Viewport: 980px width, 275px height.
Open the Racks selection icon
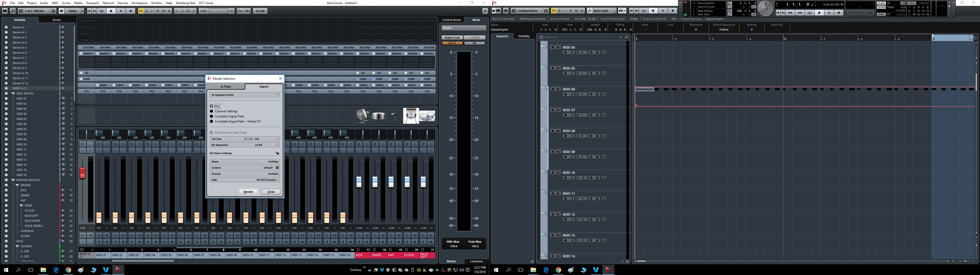[61, 11]
